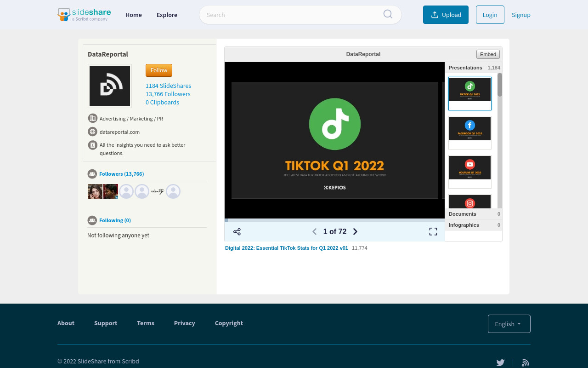Open Following (0) heading link

tap(115, 220)
